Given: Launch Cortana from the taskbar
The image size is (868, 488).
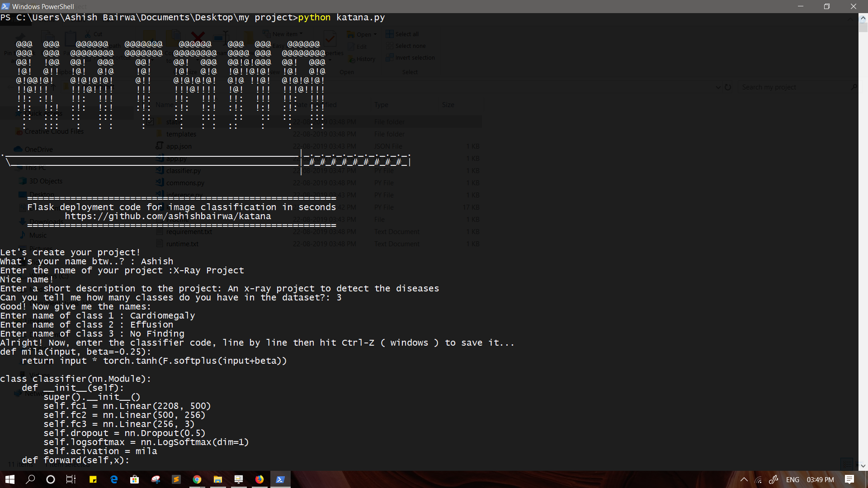Looking at the screenshot, I should 51,479.
